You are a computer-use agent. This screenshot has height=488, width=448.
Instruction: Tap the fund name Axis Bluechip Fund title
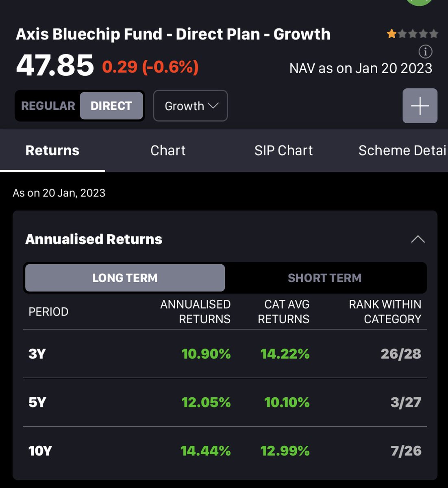[x=173, y=34]
